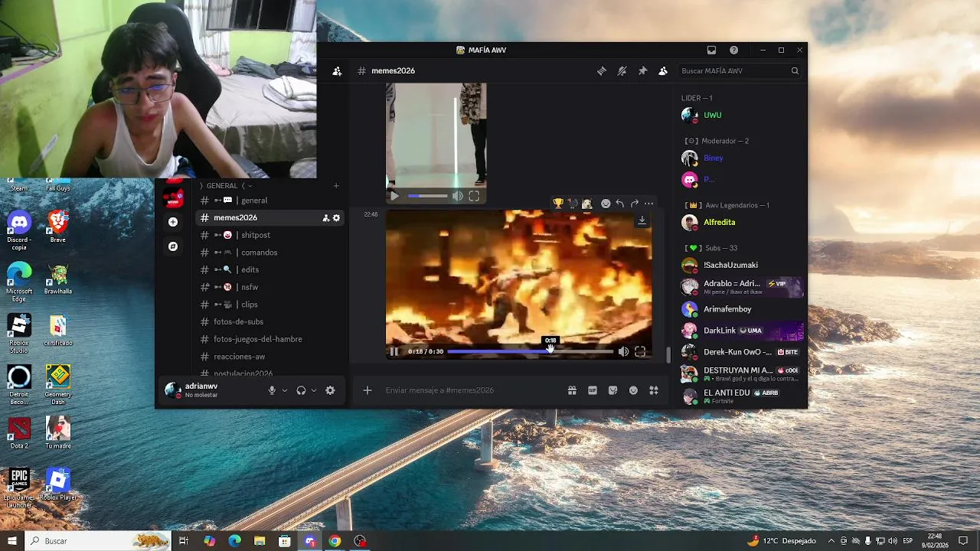The height and width of the screenshot is (551, 980).
Task: Open the apps launcher icon in message bar
Action: [654, 390]
